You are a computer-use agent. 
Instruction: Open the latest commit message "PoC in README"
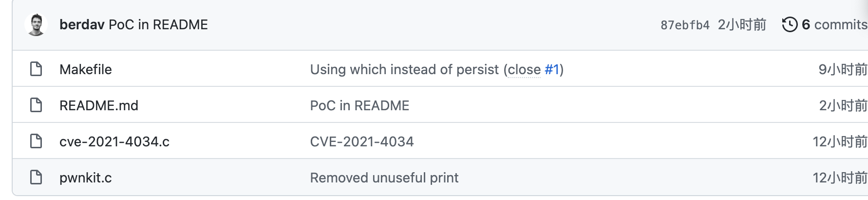click(158, 25)
